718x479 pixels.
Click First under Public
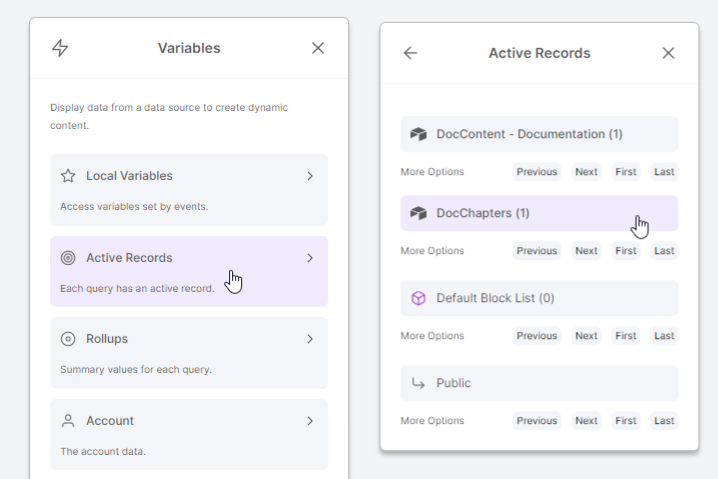coord(626,421)
